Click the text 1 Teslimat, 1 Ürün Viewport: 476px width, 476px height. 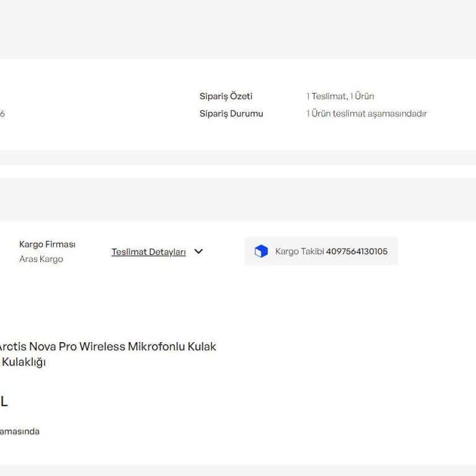pyautogui.click(x=340, y=96)
